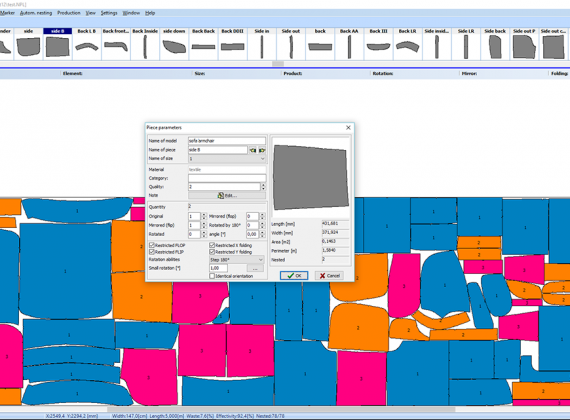Viewport: 570px width, 420px height.
Task: Go to previous piece arrow icon
Action: [x=253, y=150]
